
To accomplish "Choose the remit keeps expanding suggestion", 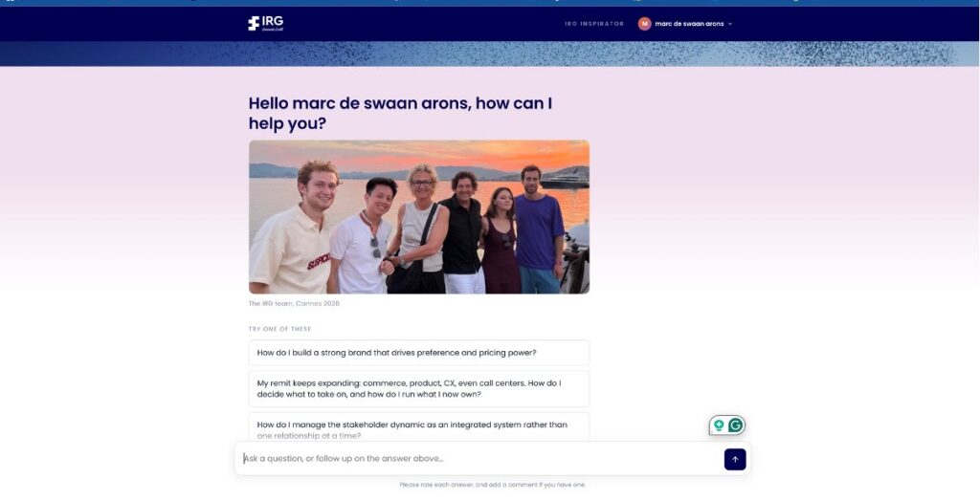I will (x=419, y=388).
